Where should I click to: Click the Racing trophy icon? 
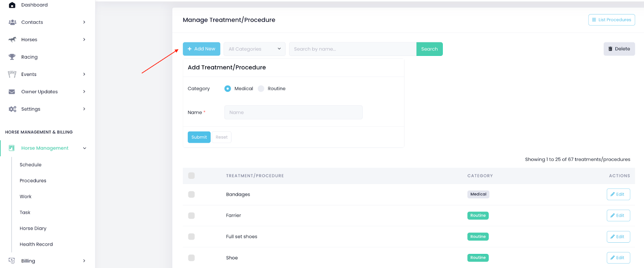[x=12, y=57]
